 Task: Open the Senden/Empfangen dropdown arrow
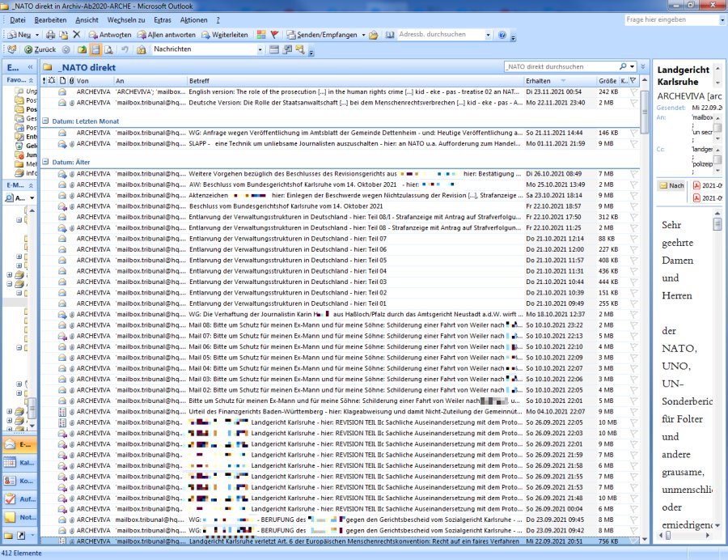click(363, 35)
